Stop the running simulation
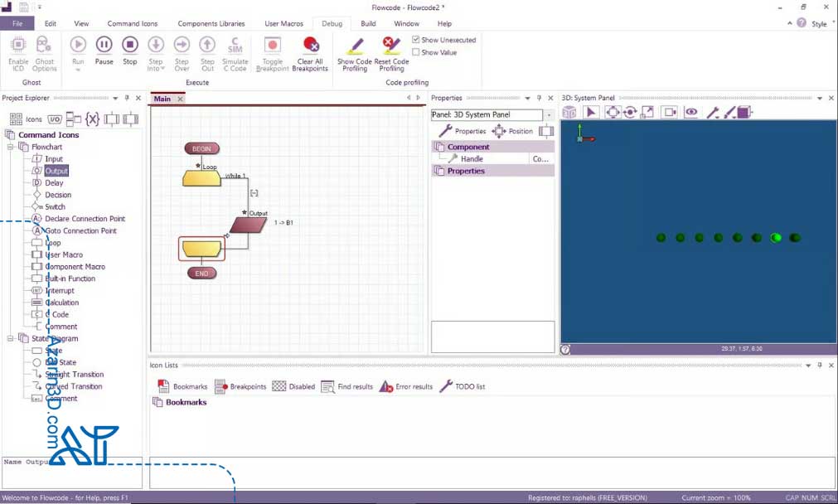The height and width of the screenshot is (504, 838). point(130,45)
